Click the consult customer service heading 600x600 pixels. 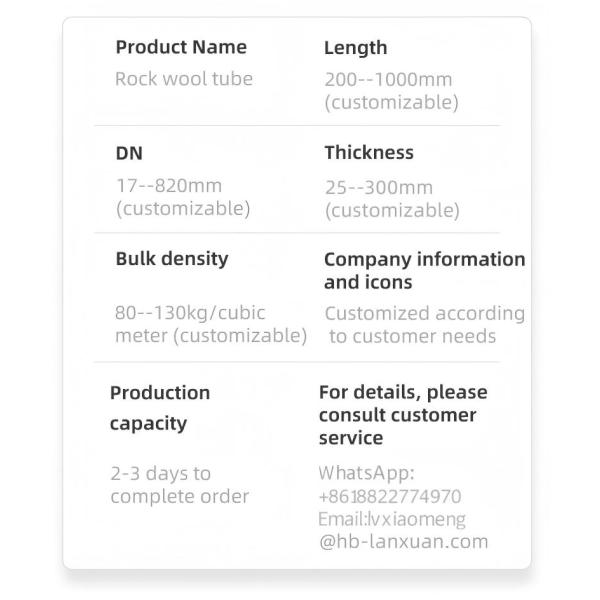point(403,415)
